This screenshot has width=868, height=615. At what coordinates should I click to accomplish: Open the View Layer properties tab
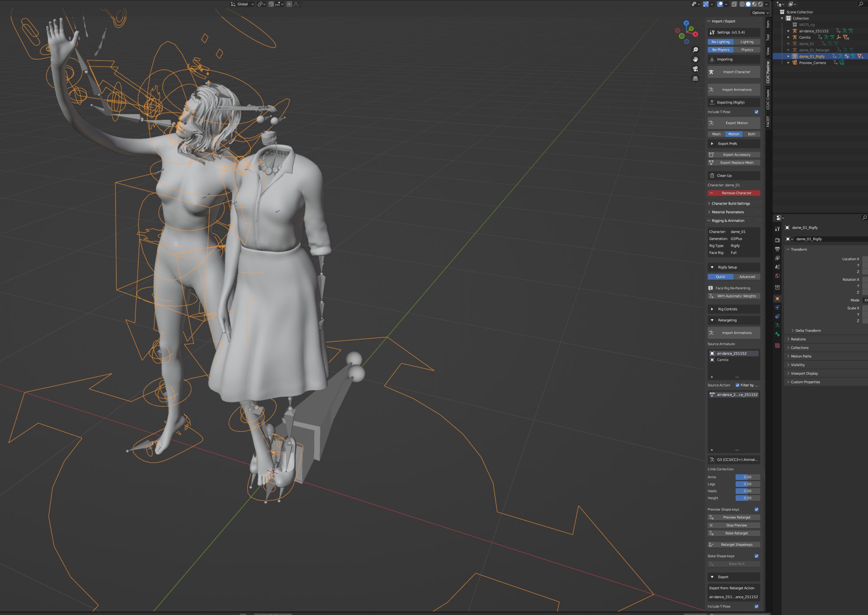tap(777, 258)
